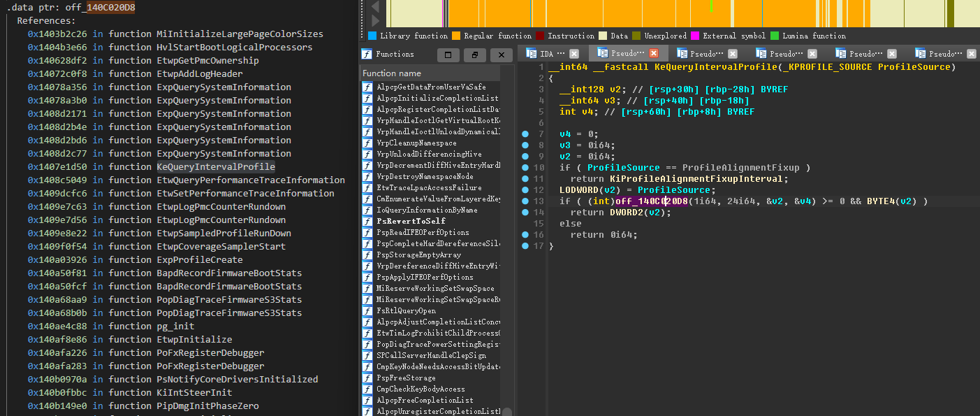Click the upper navigation band arrow
This screenshot has width=980, height=416.
(x=374, y=6)
